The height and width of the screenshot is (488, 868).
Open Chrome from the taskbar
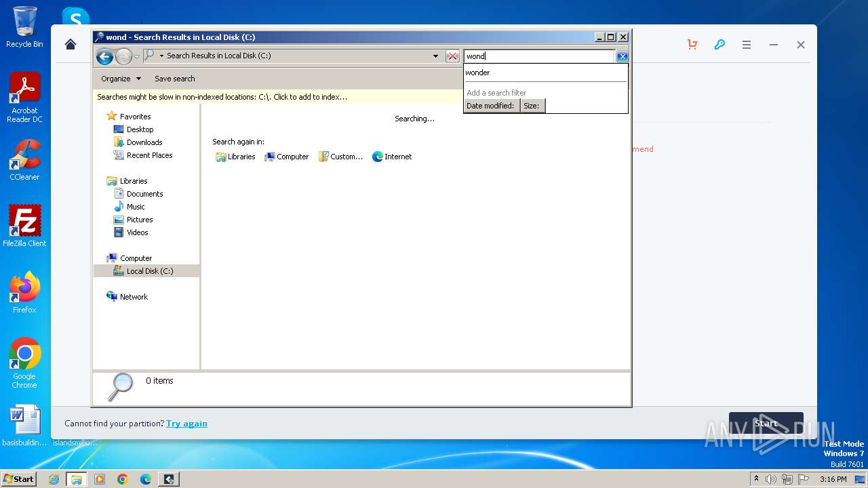tap(123, 479)
